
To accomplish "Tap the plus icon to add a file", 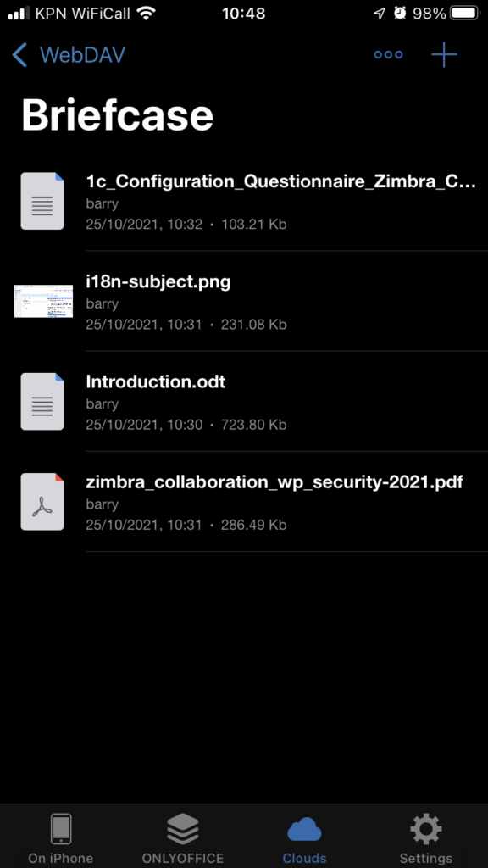I will click(443, 54).
